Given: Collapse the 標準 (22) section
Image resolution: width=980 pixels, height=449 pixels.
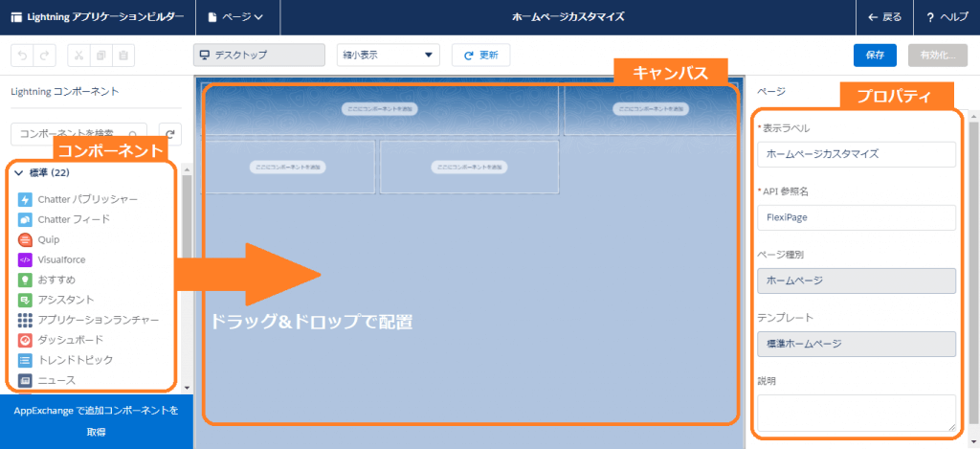Looking at the screenshot, I should click(18, 172).
